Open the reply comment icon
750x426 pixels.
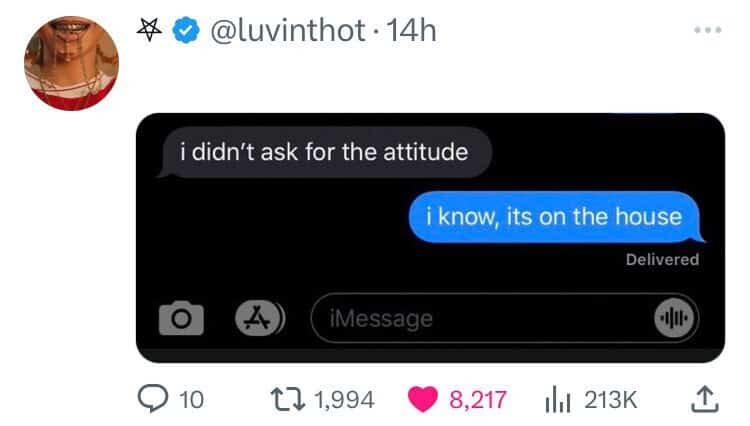click(x=153, y=399)
